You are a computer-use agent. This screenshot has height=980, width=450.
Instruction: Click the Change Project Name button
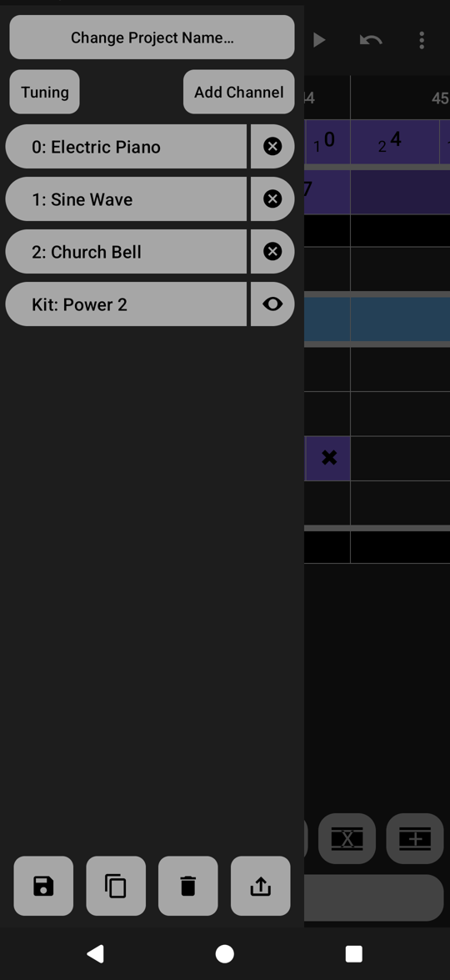point(152,38)
